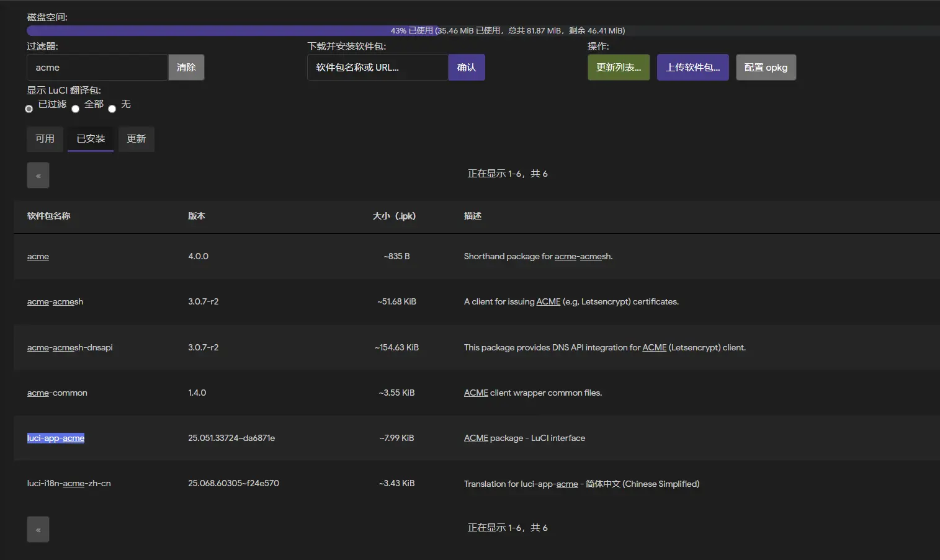Screen dimensions: 940x560
Task: Select the 已过滤 radio option
Action: pyautogui.click(x=29, y=109)
